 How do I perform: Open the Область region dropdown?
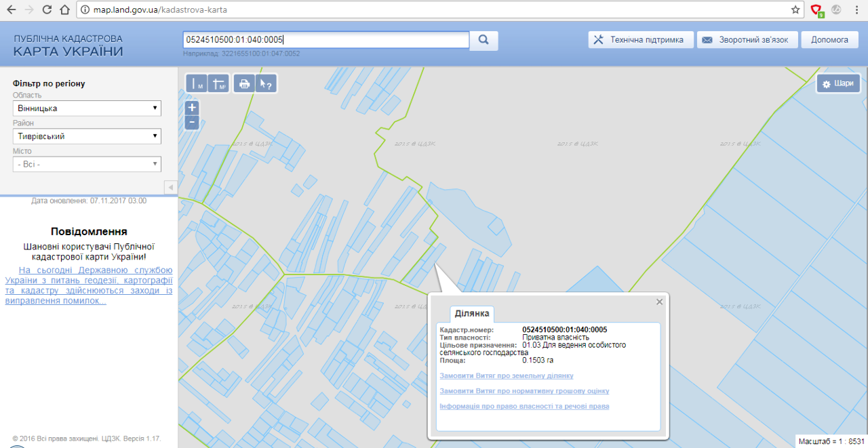coord(87,108)
